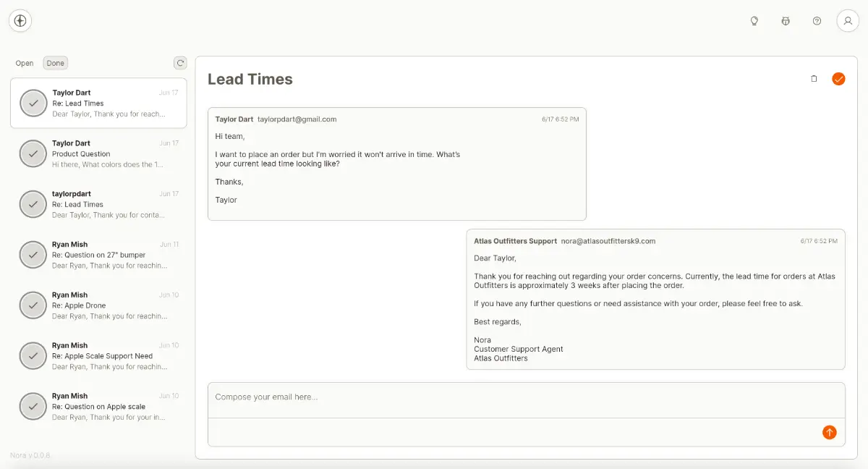This screenshot has height=469, width=868.
Task: Switch to the Open tab
Action: tap(25, 63)
